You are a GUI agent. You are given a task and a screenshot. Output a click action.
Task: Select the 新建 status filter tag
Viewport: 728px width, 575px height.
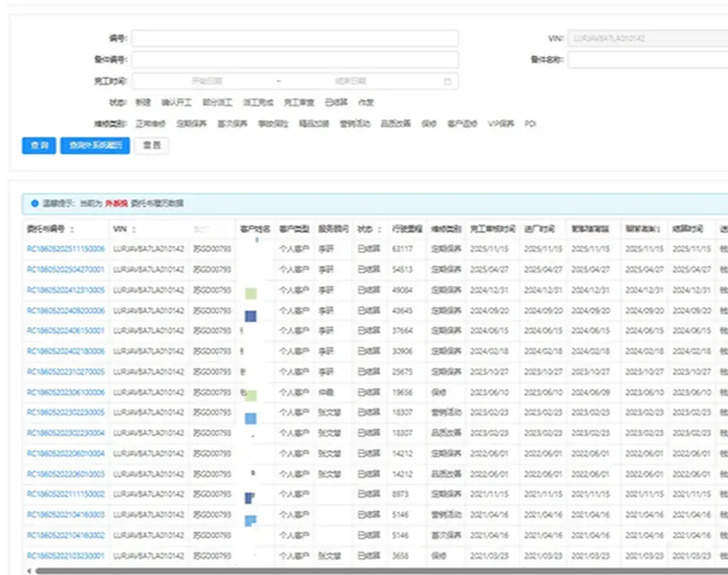click(x=143, y=102)
